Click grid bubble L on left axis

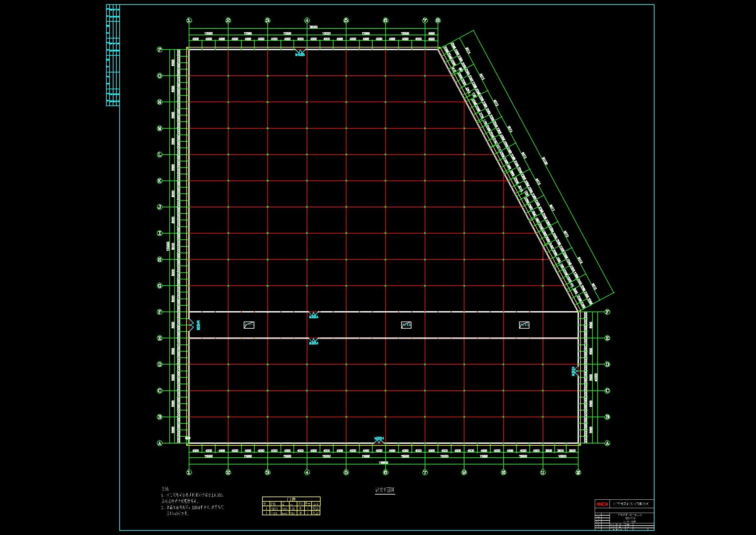(x=160, y=155)
